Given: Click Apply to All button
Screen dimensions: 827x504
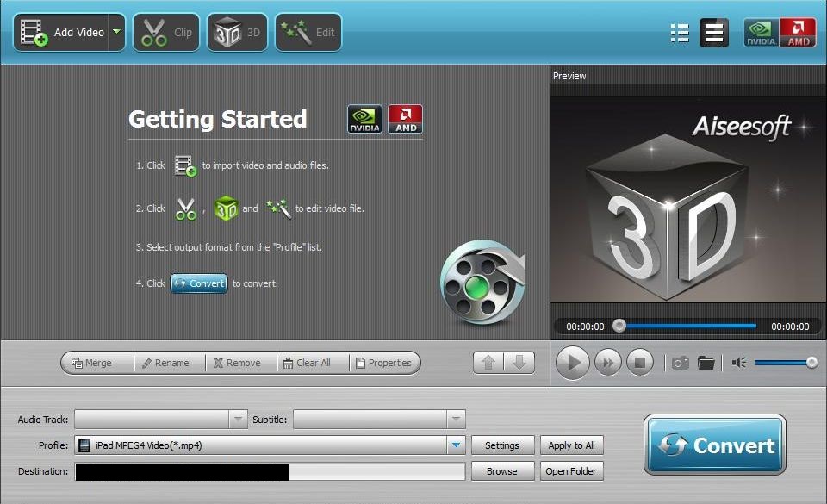Looking at the screenshot, I should [572, 445].
